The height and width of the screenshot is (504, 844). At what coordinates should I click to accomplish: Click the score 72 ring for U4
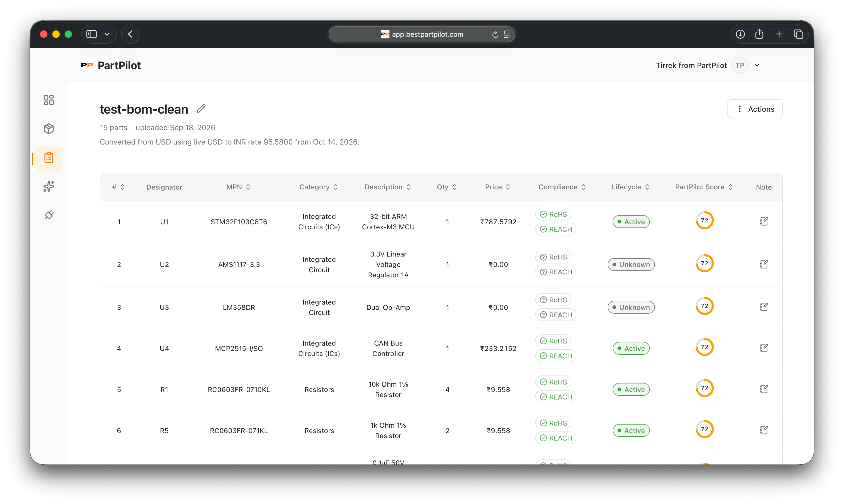coord(704,347)
